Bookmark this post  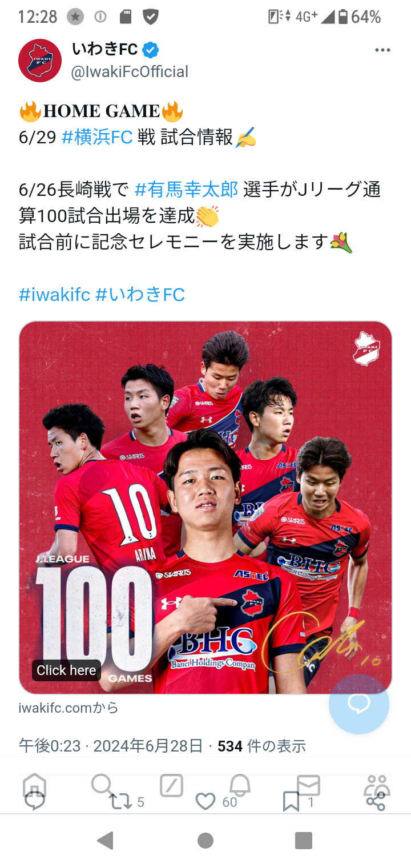tap(291, 802)
